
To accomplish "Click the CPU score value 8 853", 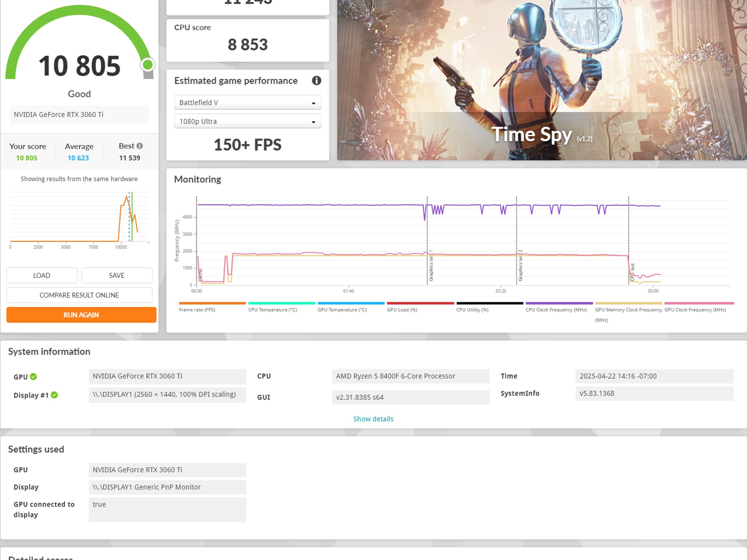I will pyautogui.click(x=248, y=44).
